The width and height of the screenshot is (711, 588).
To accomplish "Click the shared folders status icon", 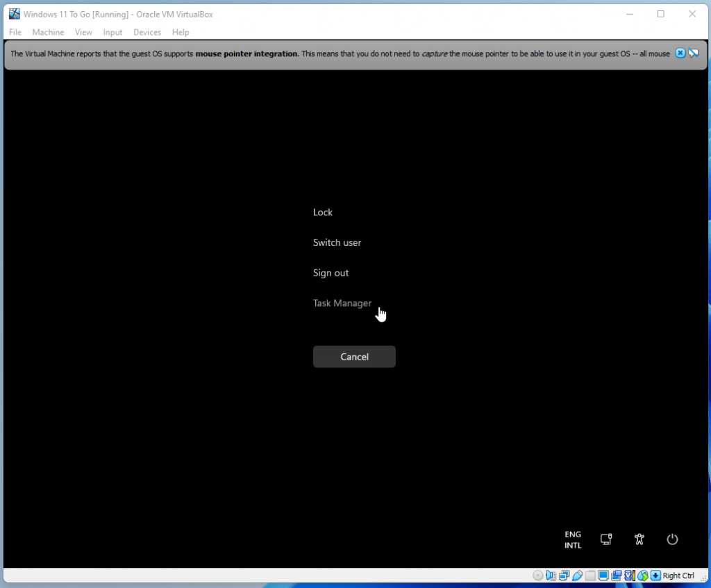I will (589, 576).
